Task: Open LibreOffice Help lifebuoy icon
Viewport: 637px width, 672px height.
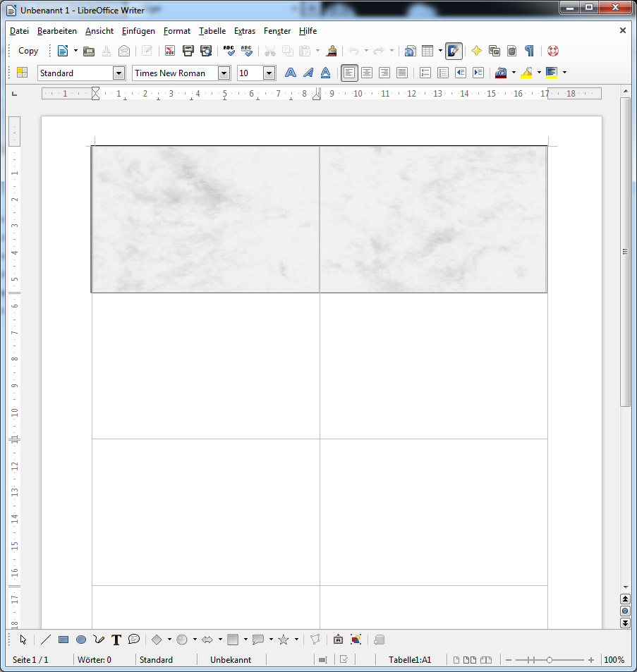Action: [x=553, y=51]
